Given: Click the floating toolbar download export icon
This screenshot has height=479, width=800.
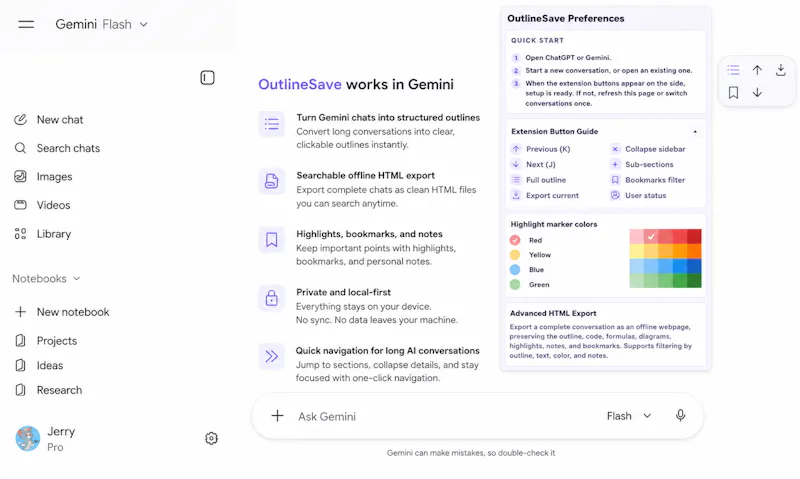Looking at the screenshot, I should [x=781, y=70].
